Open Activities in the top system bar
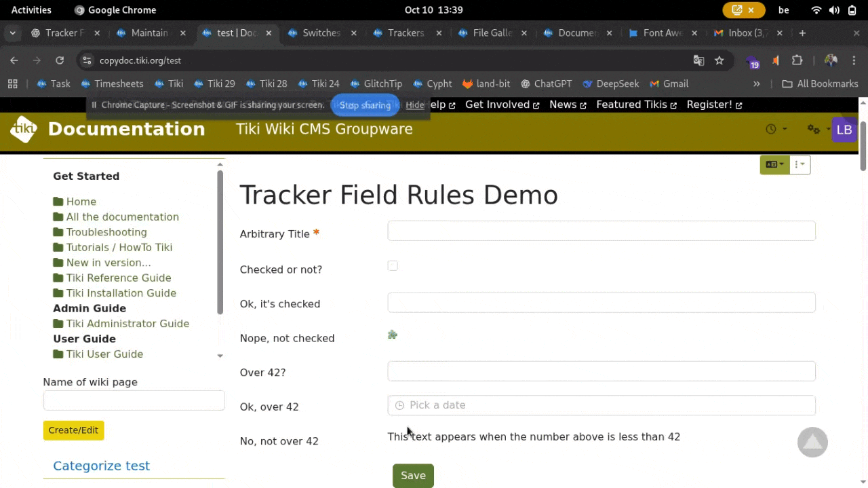 (31, 10)
